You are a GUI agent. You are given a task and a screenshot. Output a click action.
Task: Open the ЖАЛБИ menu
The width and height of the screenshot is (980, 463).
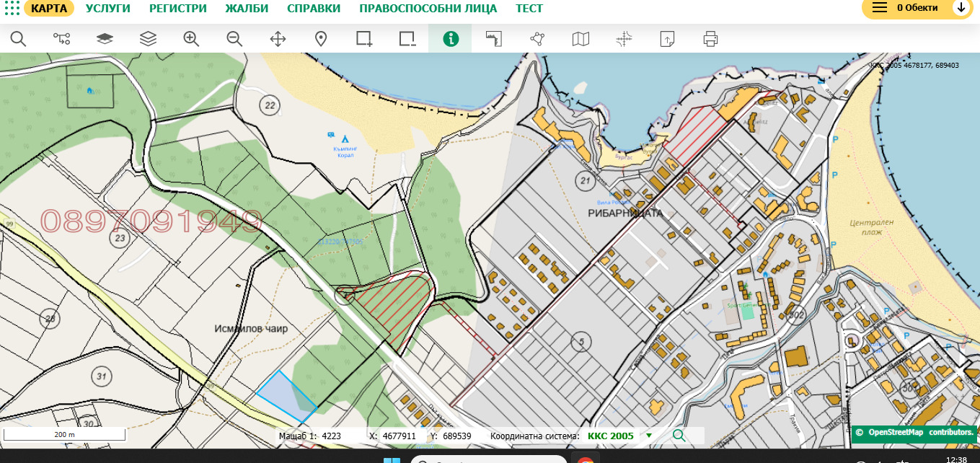(247, 9)
